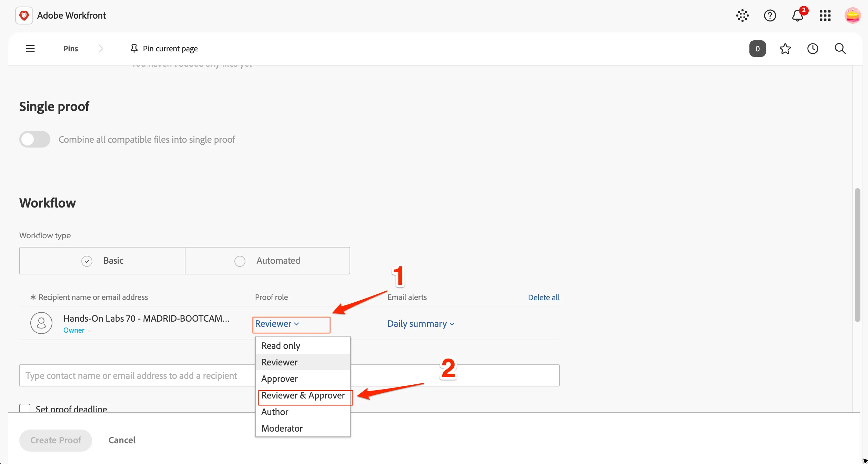Click the Adobe Workfront logo icon
Image resolution: width=868 pixels, height=464 pixels.
24,16
